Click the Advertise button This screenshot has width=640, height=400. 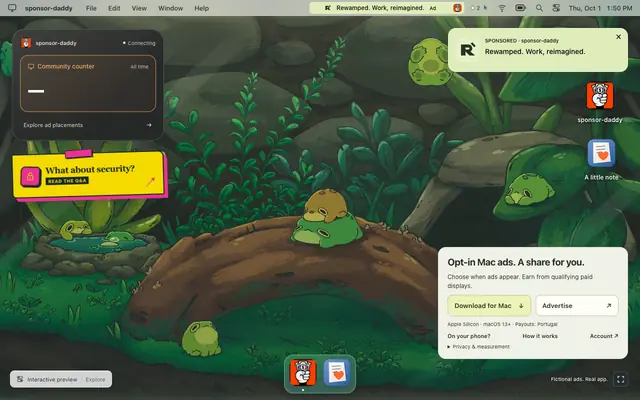coord(577,306)
